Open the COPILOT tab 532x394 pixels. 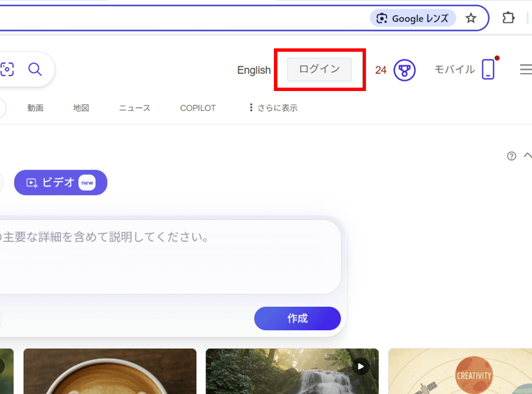[x=198, y=108]
